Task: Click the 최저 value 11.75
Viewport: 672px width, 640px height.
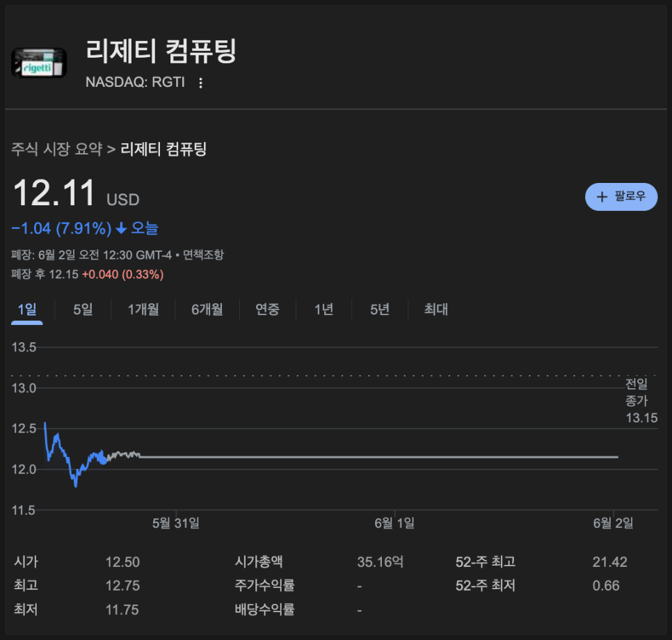Action: tap(122, 610)
